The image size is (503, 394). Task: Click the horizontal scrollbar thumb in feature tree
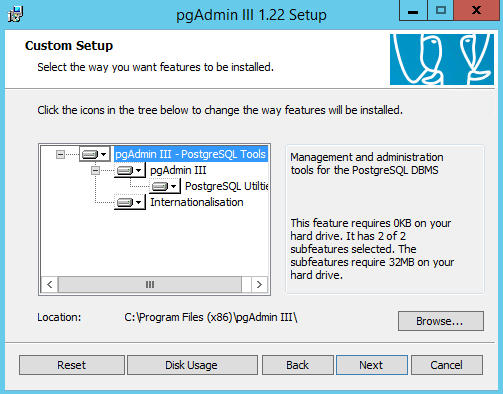point(150,285)
